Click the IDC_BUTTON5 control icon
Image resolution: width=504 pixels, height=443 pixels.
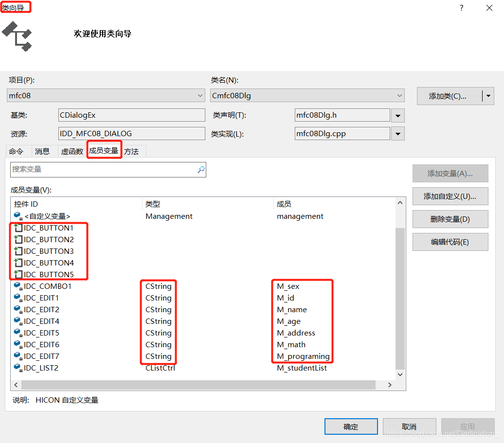pyautogui.click(x=18, y=274)
